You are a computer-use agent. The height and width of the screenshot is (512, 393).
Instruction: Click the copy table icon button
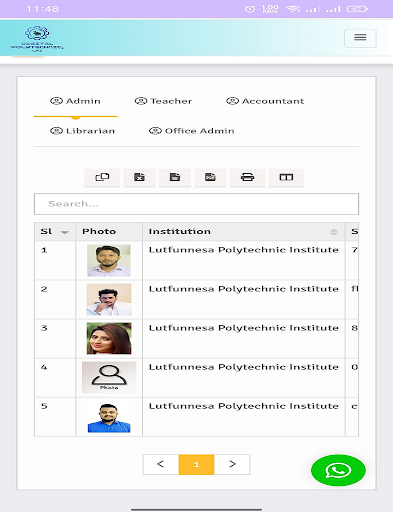[102, 177]
